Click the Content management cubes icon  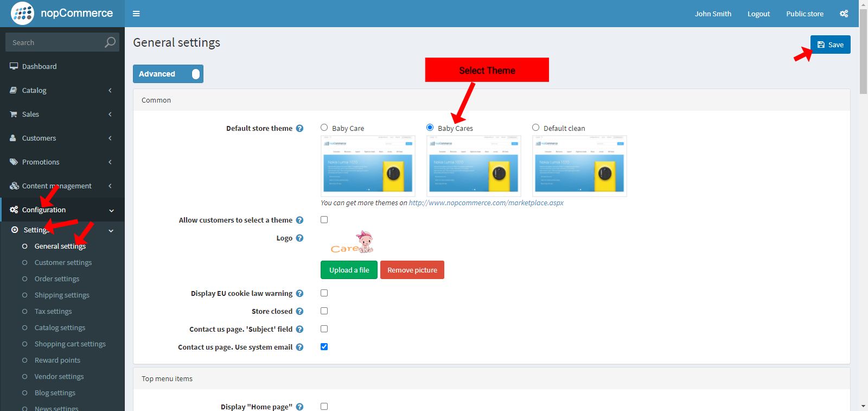(x=15, y=186)
